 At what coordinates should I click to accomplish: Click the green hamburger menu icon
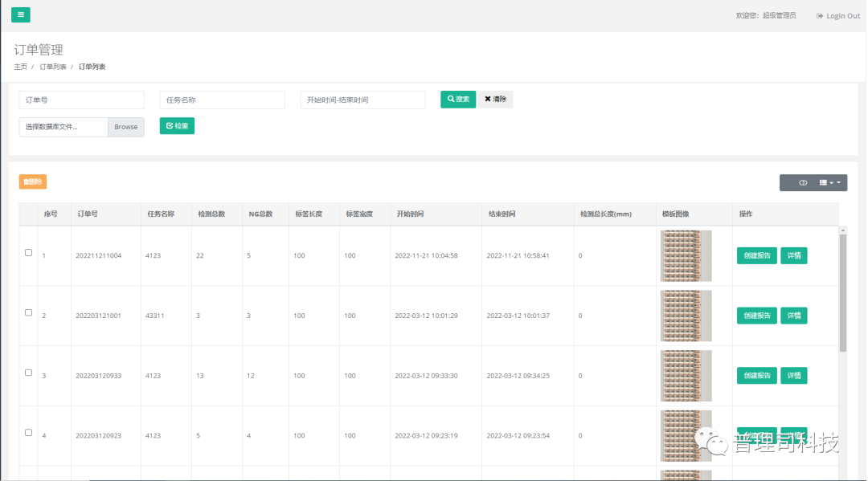point(21,14)
